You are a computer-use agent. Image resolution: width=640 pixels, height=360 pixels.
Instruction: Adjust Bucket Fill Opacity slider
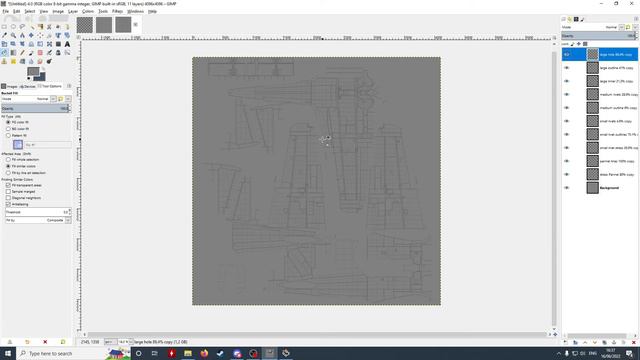[36, 109]
